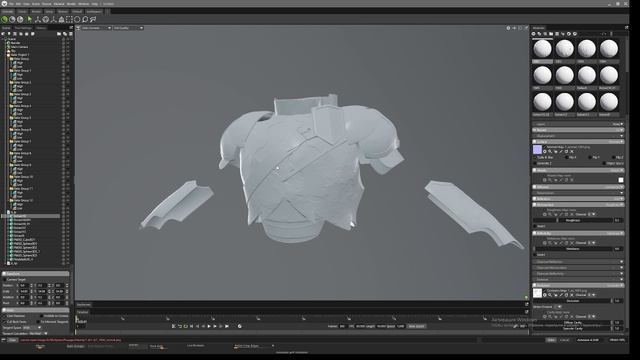
Task: Activate the translate gizmo tool
Action: [x=38, y=19]
